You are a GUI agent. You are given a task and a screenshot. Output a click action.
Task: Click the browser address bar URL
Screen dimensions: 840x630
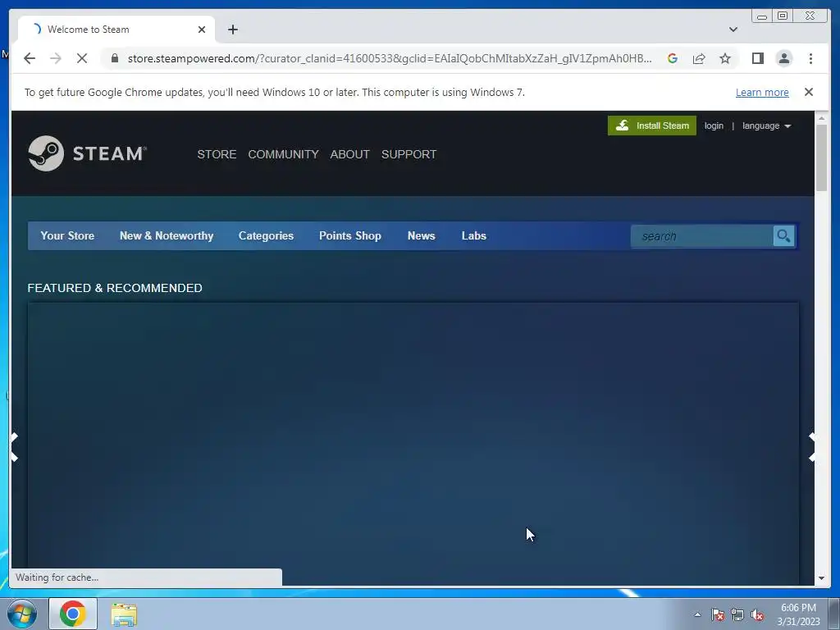tap(390, 58)
